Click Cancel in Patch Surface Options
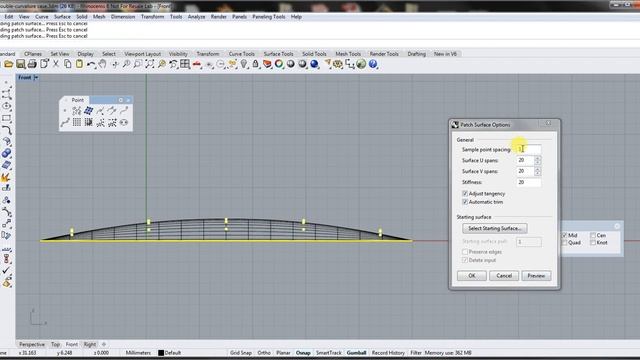 [x=504, y=276]
